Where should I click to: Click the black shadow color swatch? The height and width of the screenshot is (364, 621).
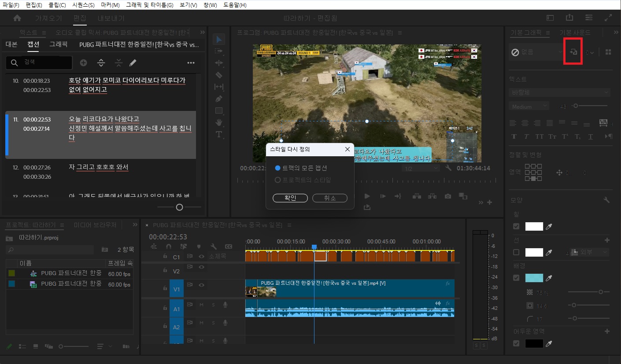tap(534, 343)
